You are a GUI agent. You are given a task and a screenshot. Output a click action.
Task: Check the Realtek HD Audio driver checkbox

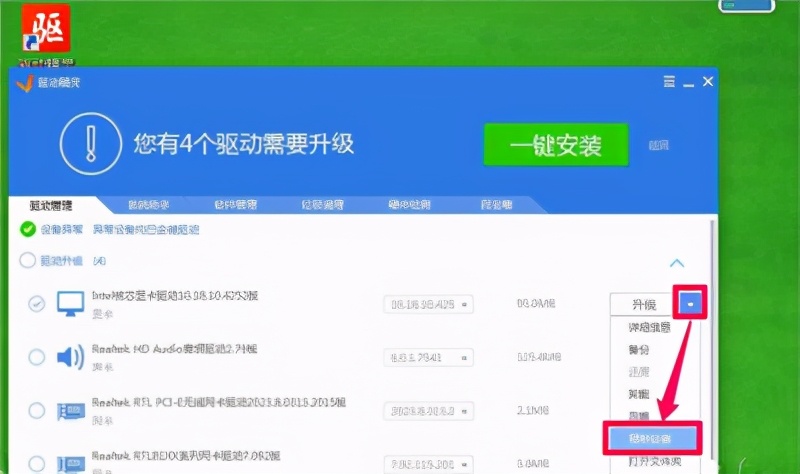click(36, 357)
